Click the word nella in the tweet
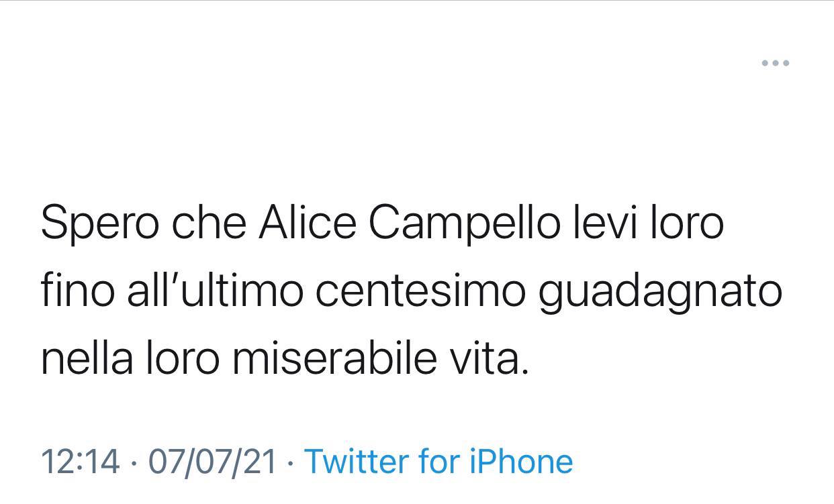834x504 pixels. click(86, 359)
